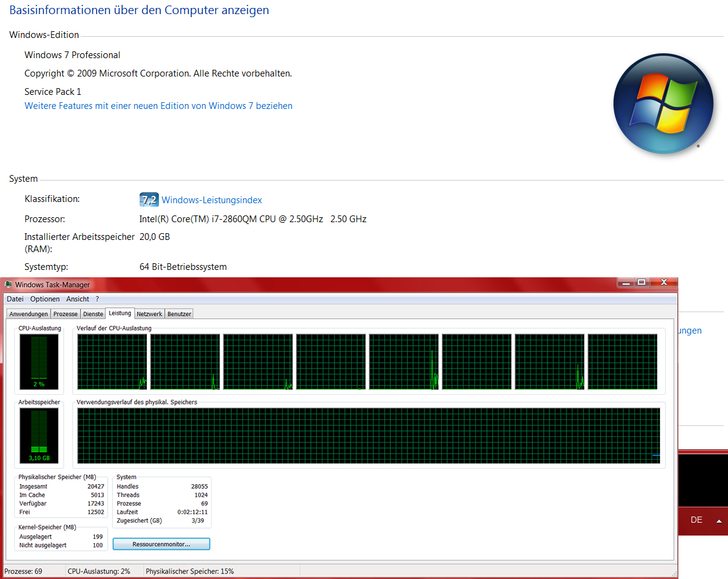Click the Task Manager title bar icon
Image resolution: width=728 pixels, height=579 pixels.
(x=8, y=285)
